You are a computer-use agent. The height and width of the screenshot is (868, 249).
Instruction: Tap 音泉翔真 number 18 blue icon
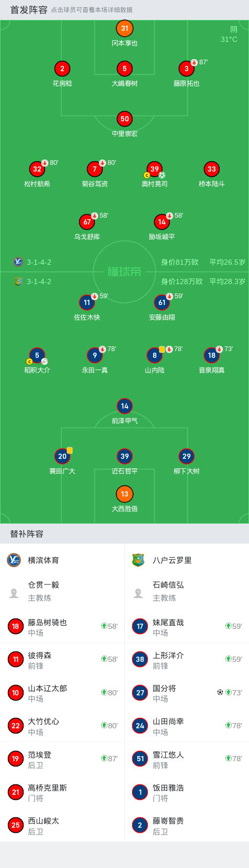click(x=212, y=355)
